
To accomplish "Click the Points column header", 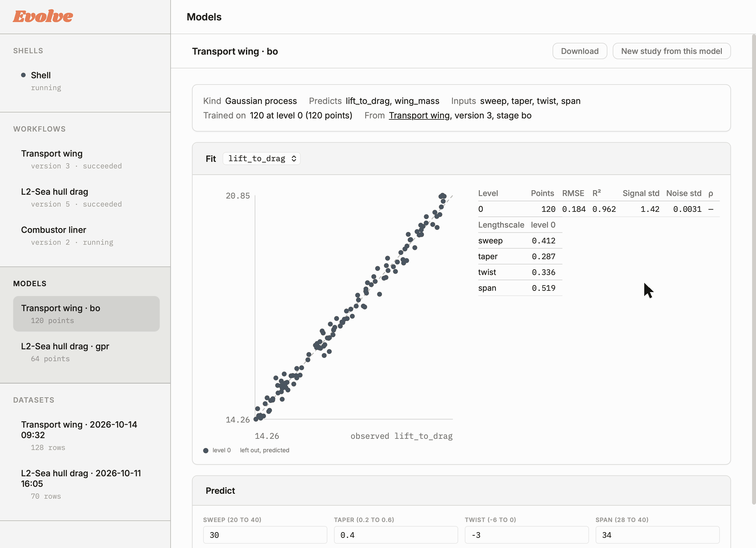I will pyautogui.click(x=542, y=193).
